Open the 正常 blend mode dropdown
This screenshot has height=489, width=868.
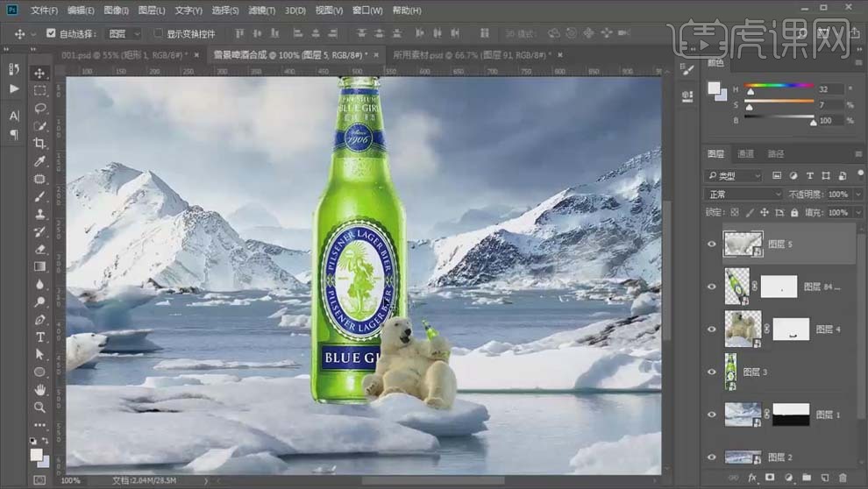[x=744, y=194]
